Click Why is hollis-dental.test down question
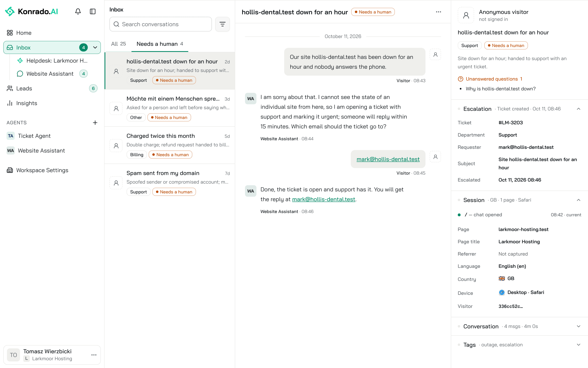The image size is (588, 368). click(501, 89)
